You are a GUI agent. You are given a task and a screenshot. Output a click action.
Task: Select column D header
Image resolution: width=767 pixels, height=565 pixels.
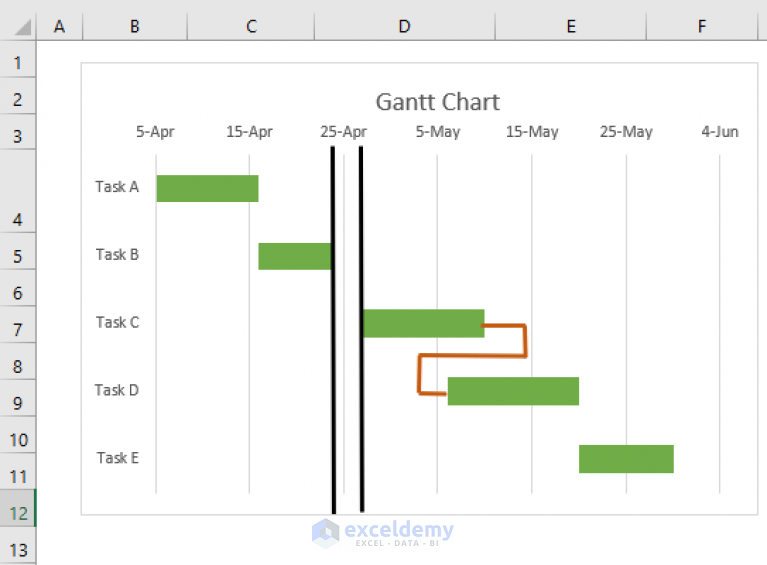[x=404, y=26]
